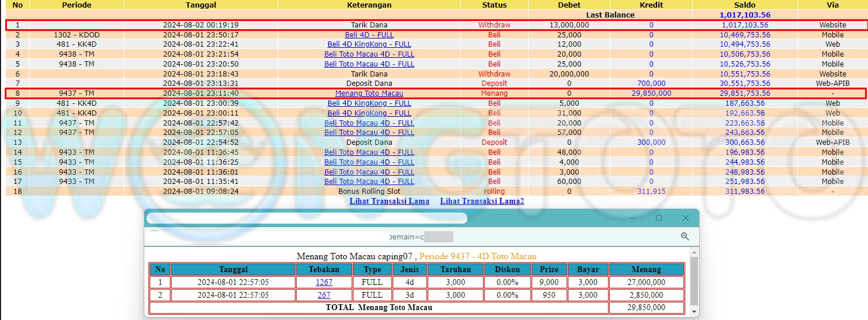868x320 pixels.
Task: Click the zoom magnifier icon in popup address bar
Action: tap(685, 236)
